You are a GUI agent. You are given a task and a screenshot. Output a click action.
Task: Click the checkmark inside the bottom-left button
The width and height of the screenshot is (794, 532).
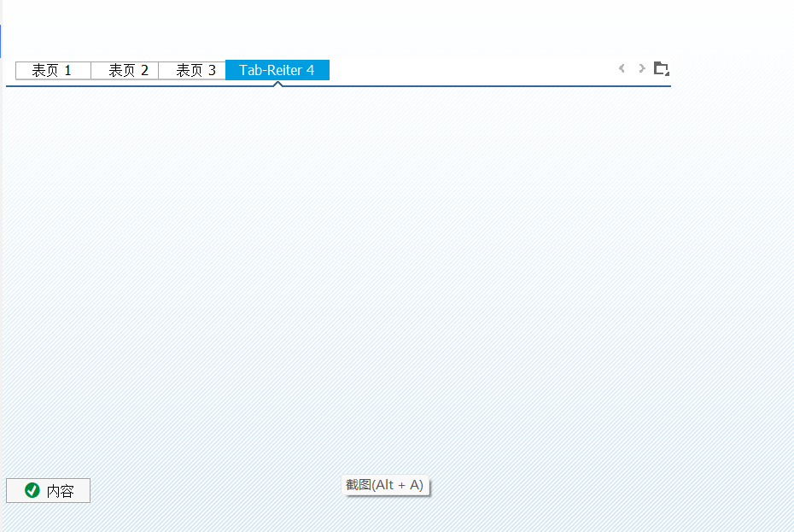point(31,490)
